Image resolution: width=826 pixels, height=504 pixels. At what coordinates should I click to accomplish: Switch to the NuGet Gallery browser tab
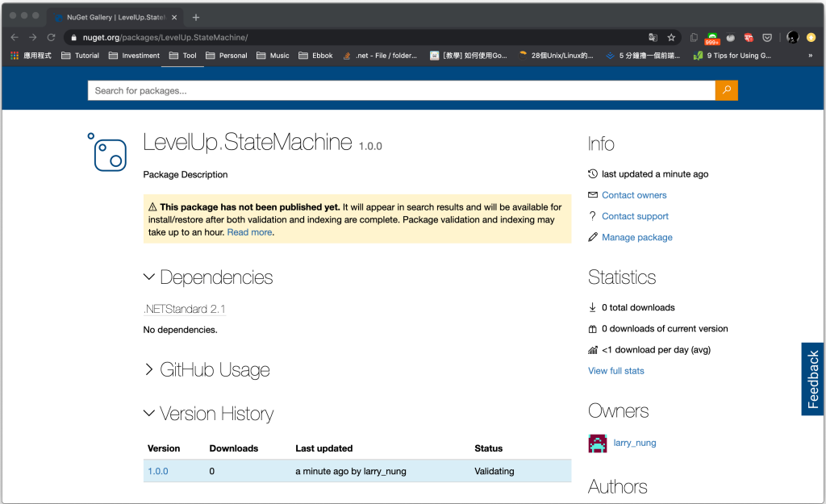(115, 18)
